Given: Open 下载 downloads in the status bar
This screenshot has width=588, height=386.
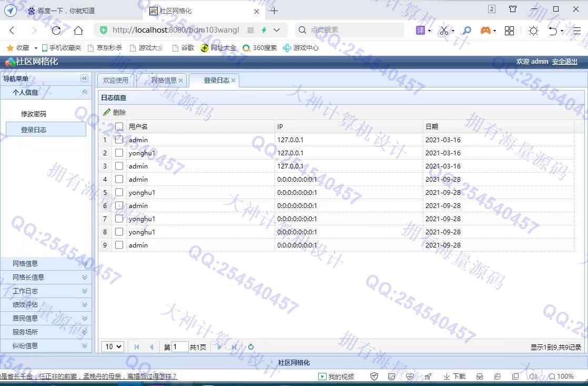Looking at the screenshot, I should (x=454, y=376).
